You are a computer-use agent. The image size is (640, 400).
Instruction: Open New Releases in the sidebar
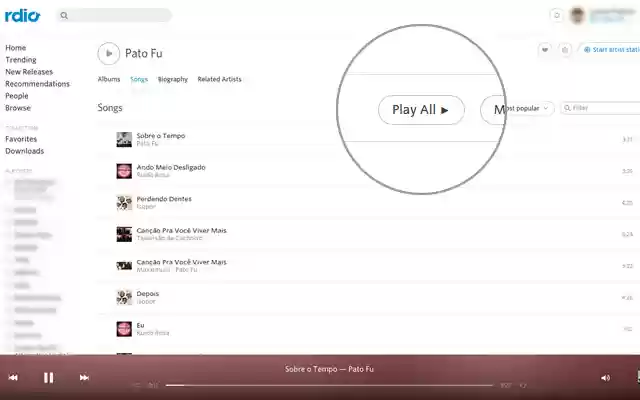[x=29, y=72]
